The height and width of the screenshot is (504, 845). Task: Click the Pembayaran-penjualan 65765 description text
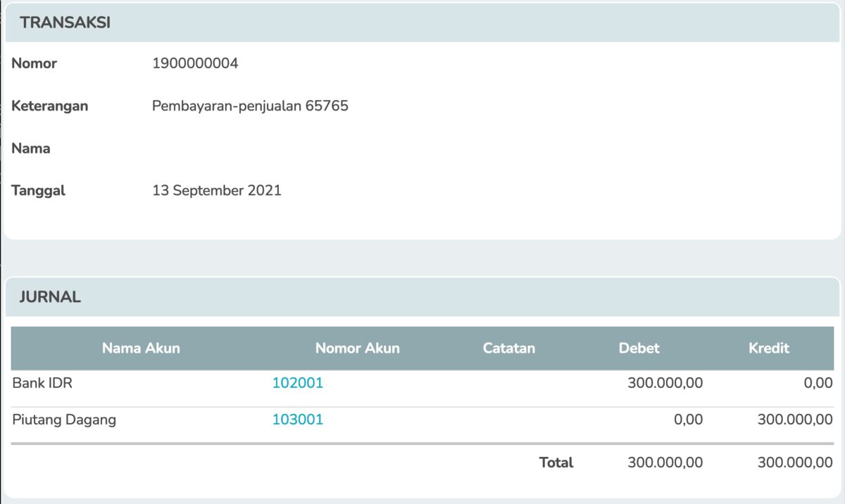pos(250,106)
